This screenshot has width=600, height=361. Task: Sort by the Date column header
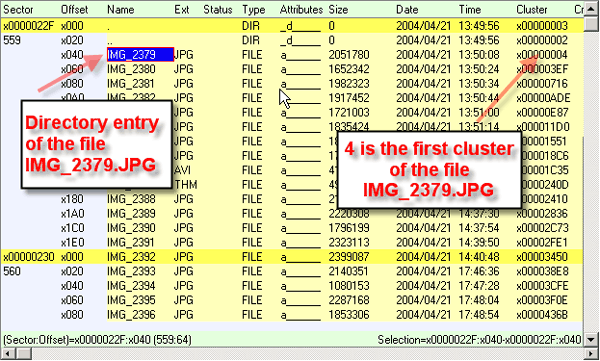point(407,10)
